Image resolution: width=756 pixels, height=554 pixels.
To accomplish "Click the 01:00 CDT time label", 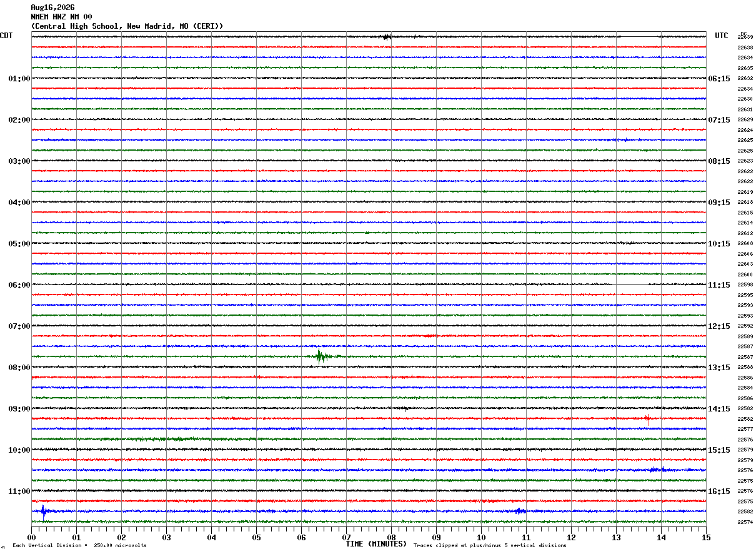I will (19, 79).
